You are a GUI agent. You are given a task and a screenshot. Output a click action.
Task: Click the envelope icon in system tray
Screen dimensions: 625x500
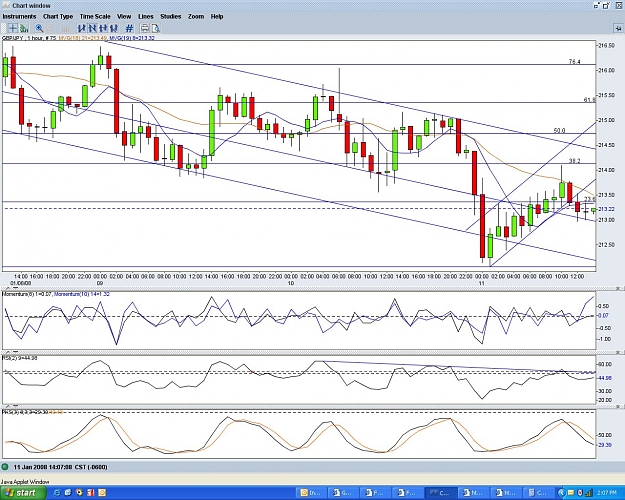571,493
